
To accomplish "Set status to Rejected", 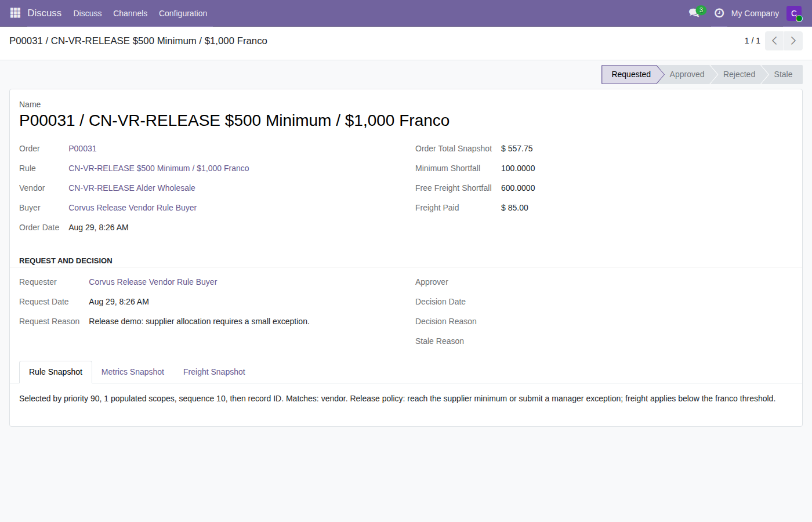I will click(x=739, y=74).
